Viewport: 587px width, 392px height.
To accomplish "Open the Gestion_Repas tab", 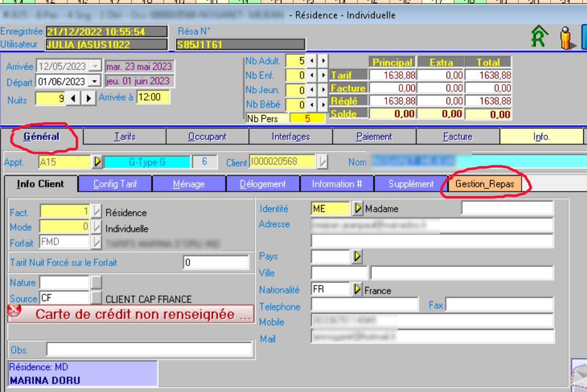I will click(x=485, y=184).
